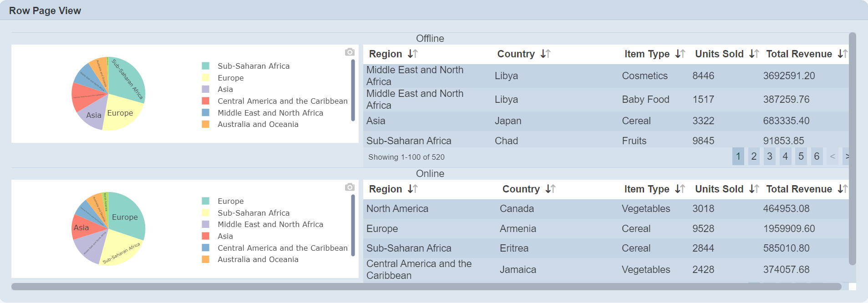
Task: Go to page 2 of the Offline table
Action: [x=754, y=157]
